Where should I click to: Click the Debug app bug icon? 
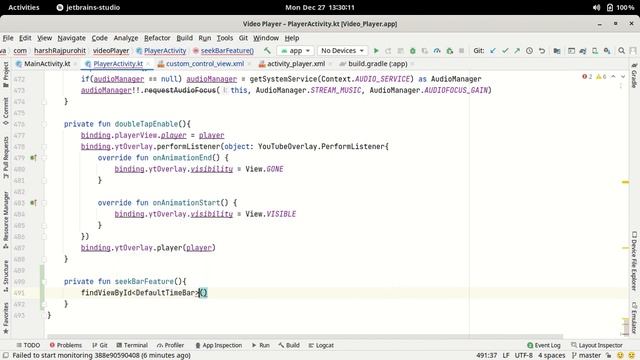pos(413,51)
